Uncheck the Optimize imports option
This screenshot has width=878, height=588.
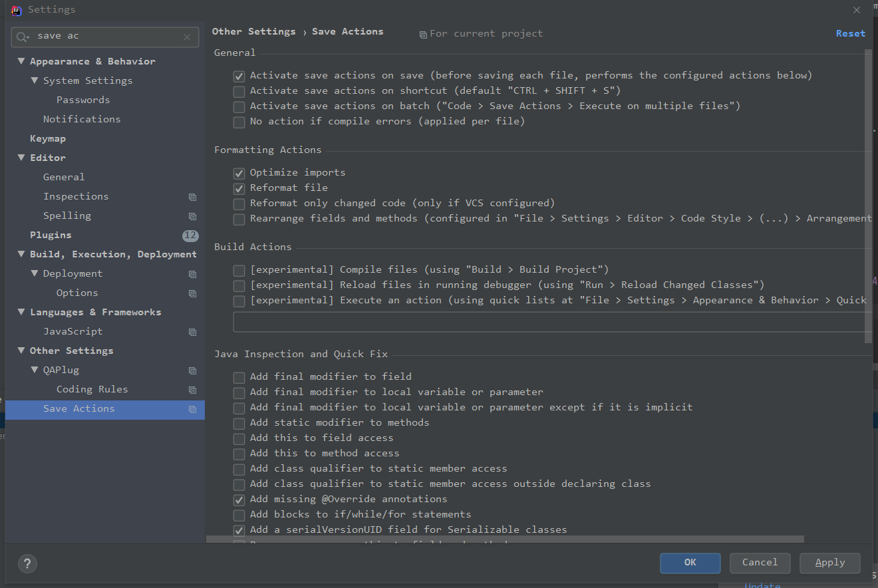239,173
